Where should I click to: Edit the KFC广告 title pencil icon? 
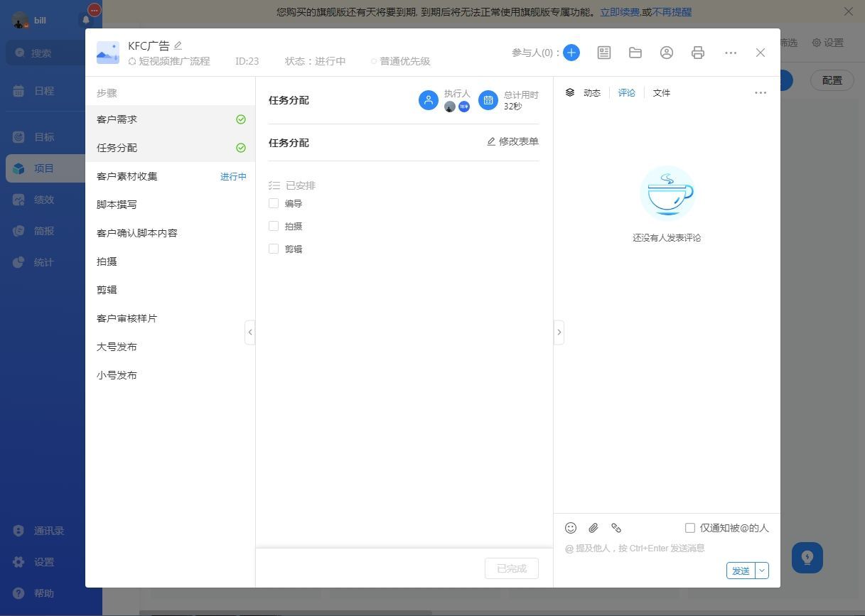tap(178, 45)
